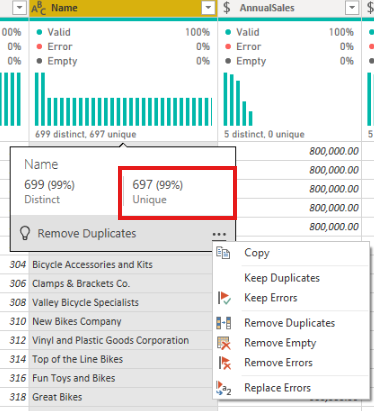Image resolution: width=374 pixels, height=411 pixels.
Task: Open filter dropdown of column left of Name
Action: tap(19, 8)
